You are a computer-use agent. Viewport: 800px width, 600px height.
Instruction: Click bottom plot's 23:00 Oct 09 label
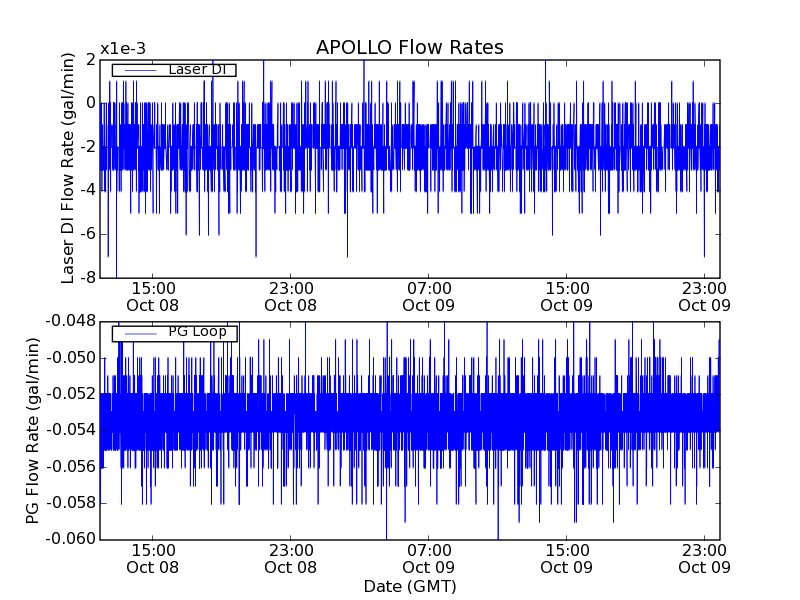pyautogui.click(x=705, y=559)
